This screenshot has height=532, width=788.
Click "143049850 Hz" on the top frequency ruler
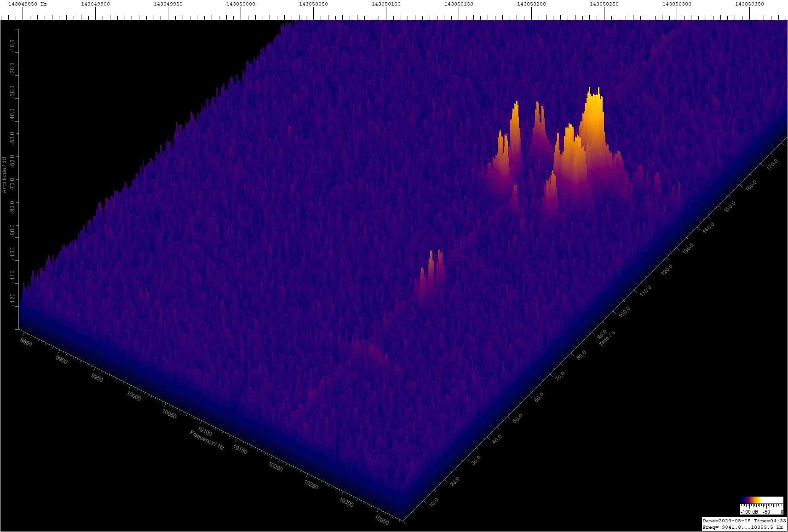point(28,4)
